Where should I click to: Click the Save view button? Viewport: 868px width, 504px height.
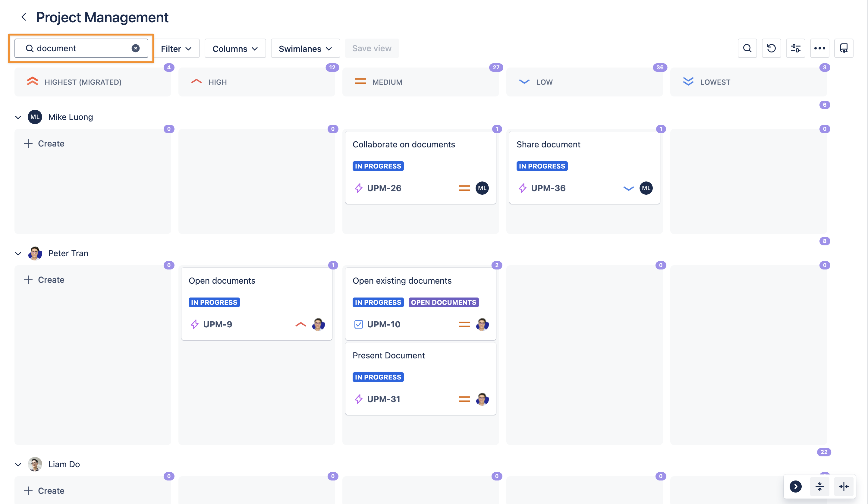[x=371, y=48]
